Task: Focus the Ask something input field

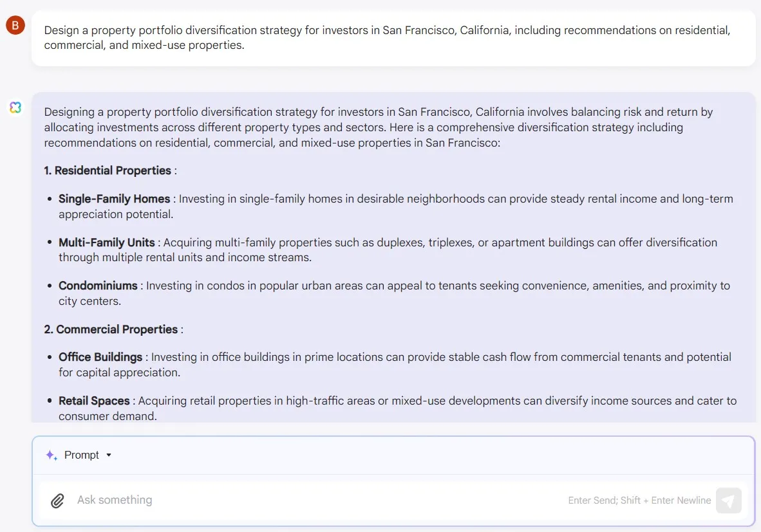Action: coord(309,500)
